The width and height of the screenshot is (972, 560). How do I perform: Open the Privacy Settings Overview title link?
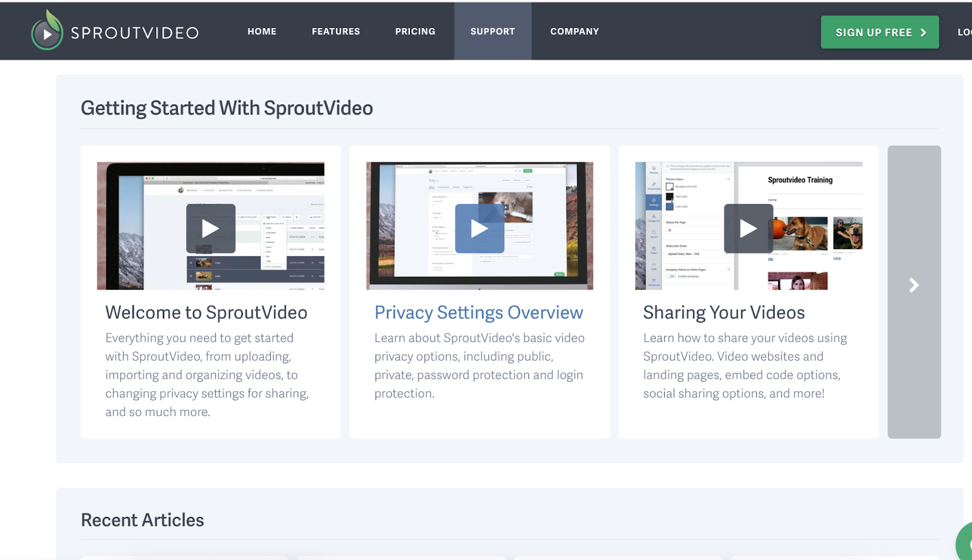click(479, 312)
